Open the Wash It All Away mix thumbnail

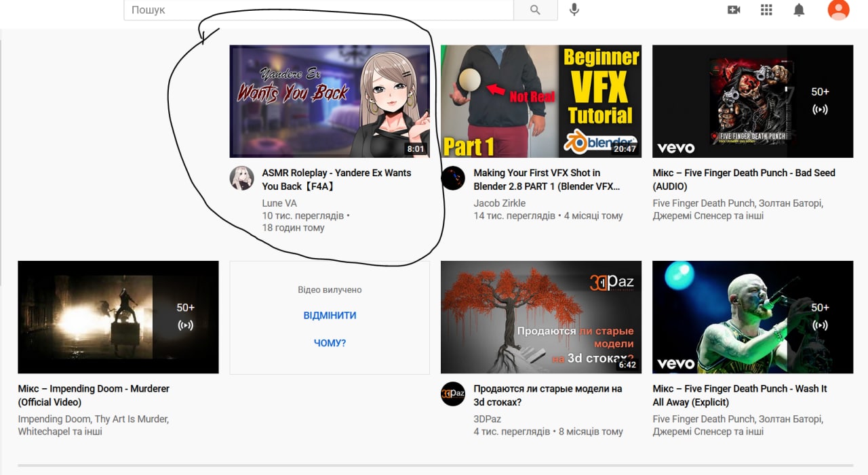pyautogui.click(x=753, y=317)
